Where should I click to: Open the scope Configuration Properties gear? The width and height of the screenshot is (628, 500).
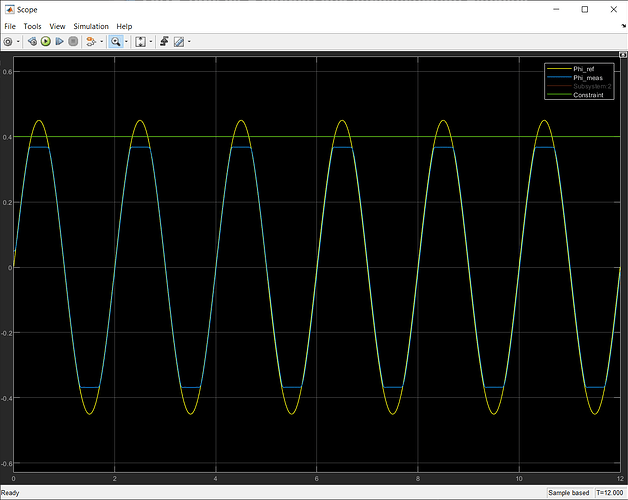click(8, 42)
